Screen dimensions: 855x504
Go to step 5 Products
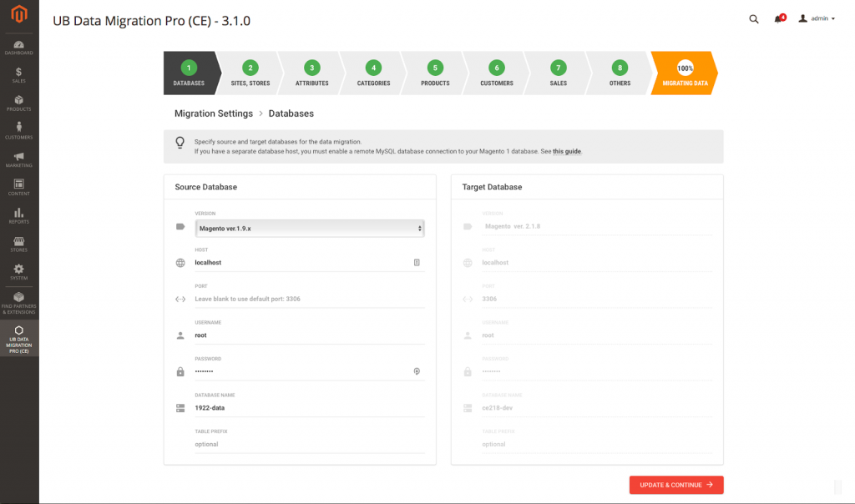(x=434, y=73)
